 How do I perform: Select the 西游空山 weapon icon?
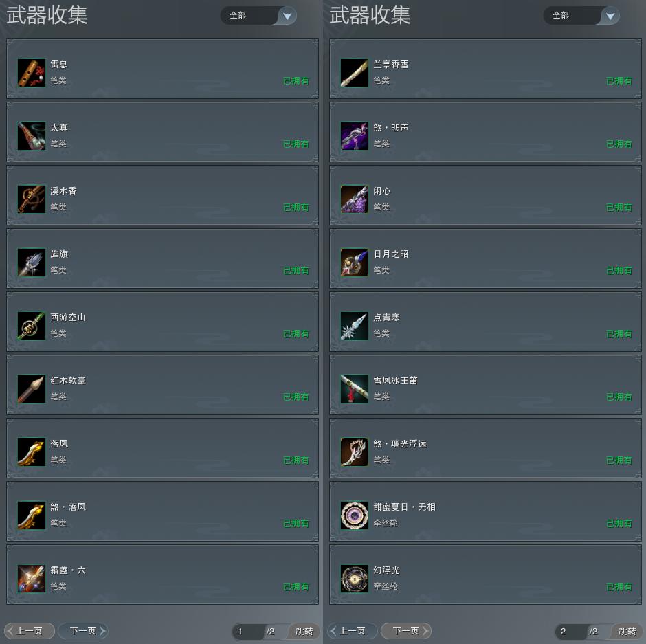[x=32, y=326]
